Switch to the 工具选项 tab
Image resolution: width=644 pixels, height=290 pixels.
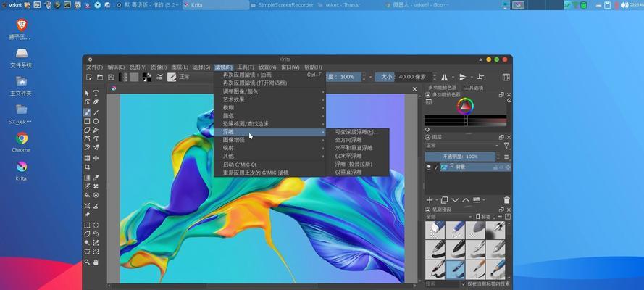474,88
